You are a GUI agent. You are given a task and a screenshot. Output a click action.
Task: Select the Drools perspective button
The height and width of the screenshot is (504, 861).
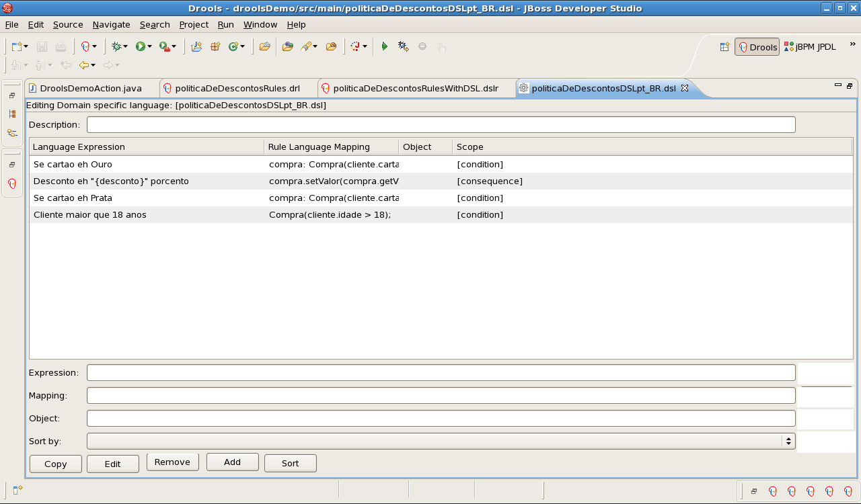pyautogui.click(x=757, y=47)
